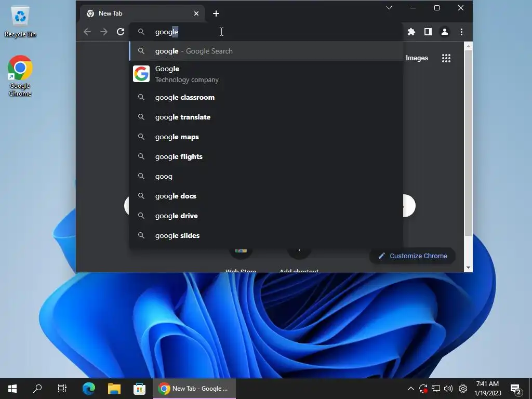The image size is (532, 399).
Task: Open the tab search chevron
Action: (389, 8)
